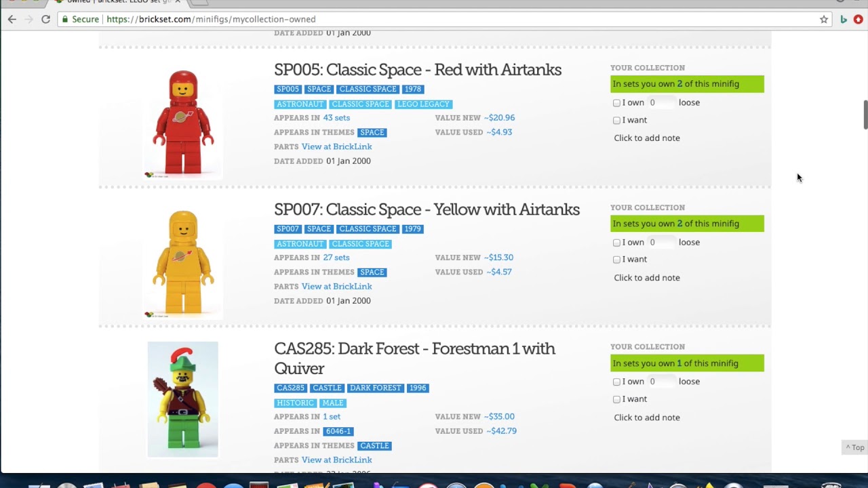868x488 pixels.
Task: Add a note for CAS285 Forestman
Action: coord(647,418)
